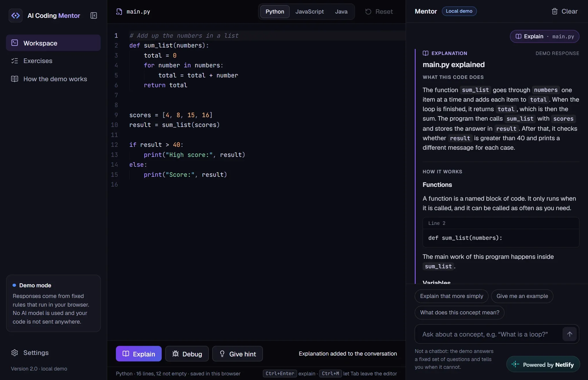This screenshot has width=588, height=380.
Task: Choose Give me an example suggestion
Action: pyautogui.click(x=522, y=296)
